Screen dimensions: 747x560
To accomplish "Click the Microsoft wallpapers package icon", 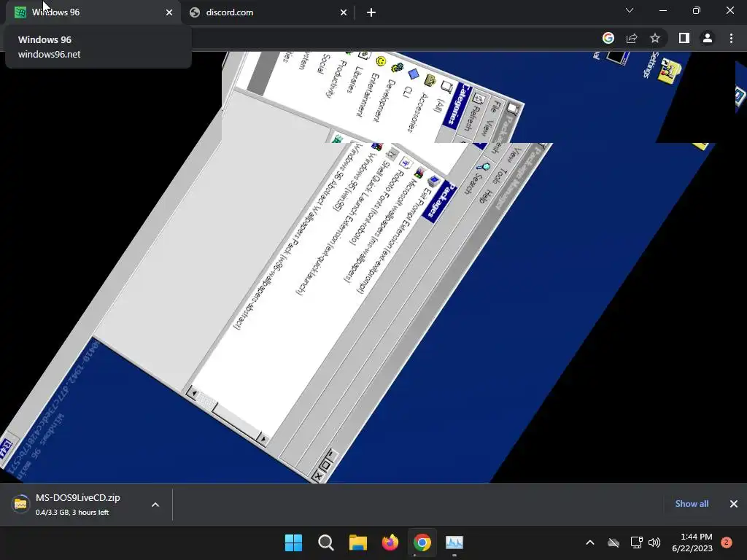I will pos(419,172).
